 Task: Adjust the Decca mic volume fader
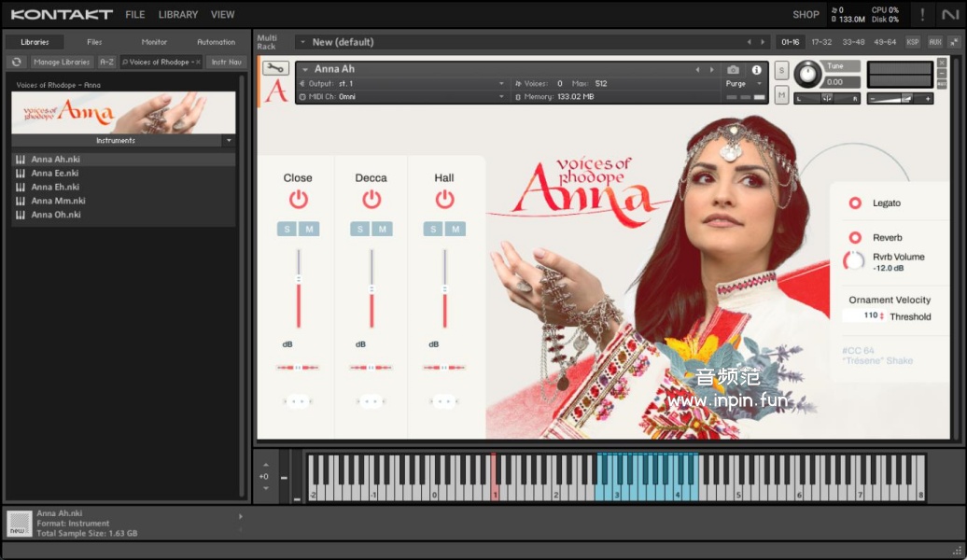click(371, 288)
